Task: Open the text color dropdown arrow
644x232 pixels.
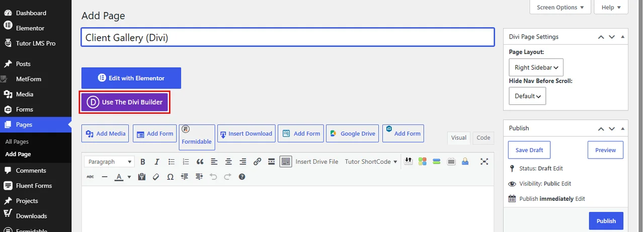Action: coord(129,177)
